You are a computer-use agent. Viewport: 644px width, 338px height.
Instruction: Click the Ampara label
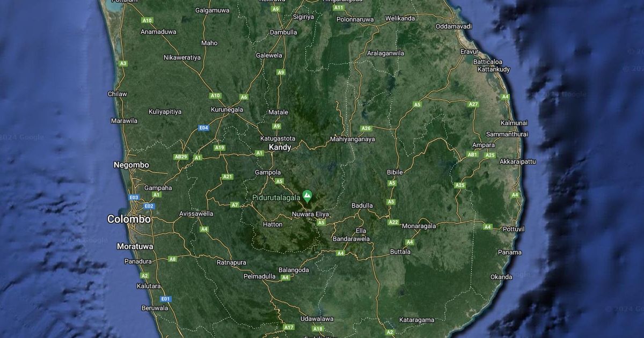(484, 145)
